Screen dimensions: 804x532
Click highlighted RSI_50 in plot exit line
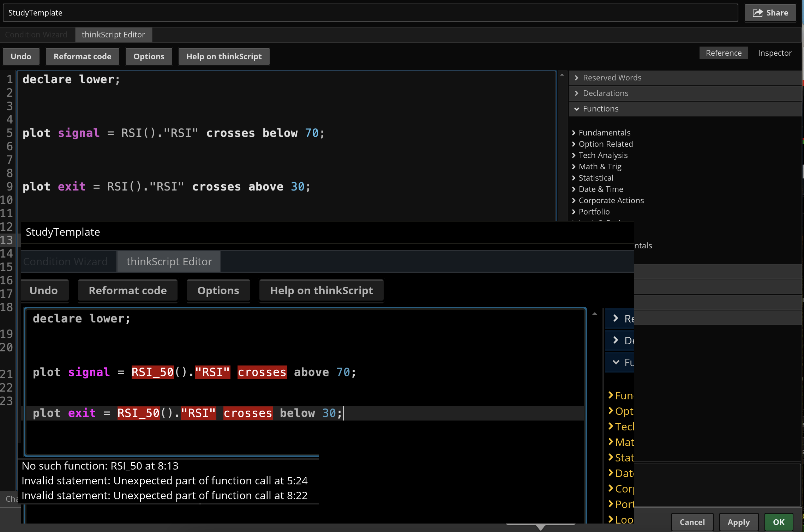139,413
